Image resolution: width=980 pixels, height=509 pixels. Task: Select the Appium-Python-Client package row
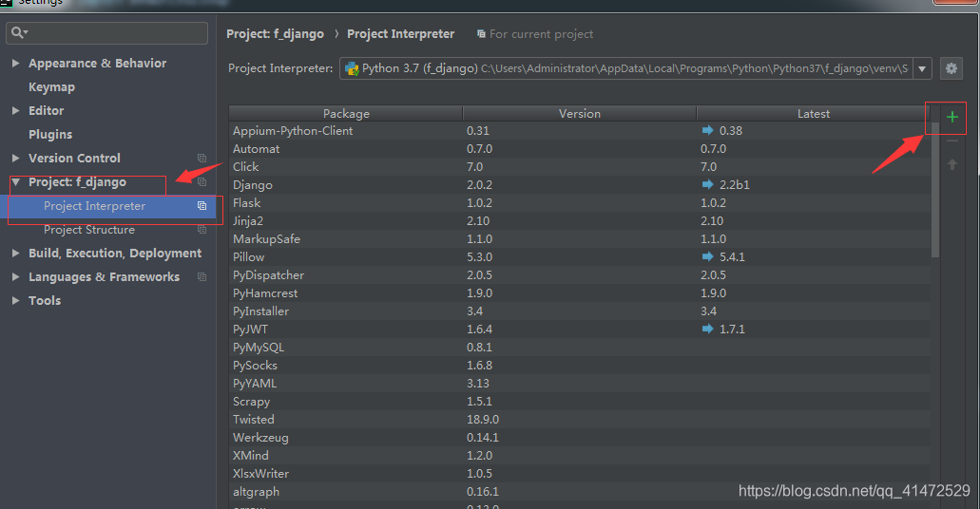tap(580, 130)
